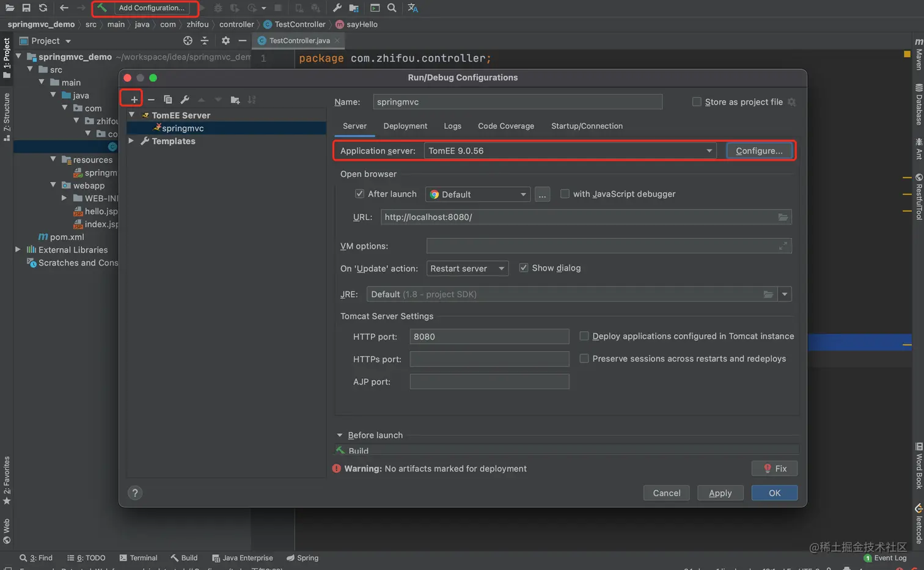
Task: Click Save All disk icon
Action: (x=26, y=8)
